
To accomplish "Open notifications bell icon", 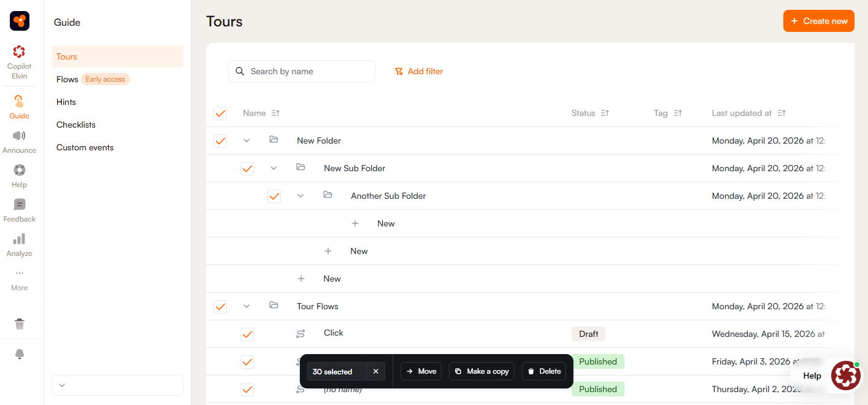I will tap(20, 354).
